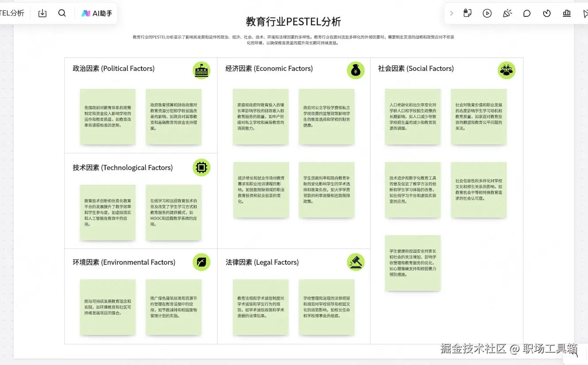The width and height of the screenshot is (588, 365).
Task: Select sticky note starting 政府教育预算和财政政策
Action: tap(174, 117)
